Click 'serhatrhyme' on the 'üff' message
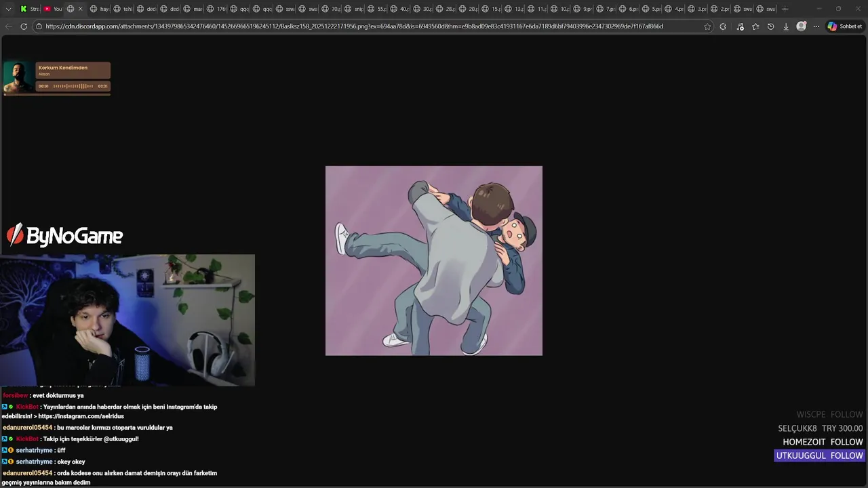 [34, 450]
